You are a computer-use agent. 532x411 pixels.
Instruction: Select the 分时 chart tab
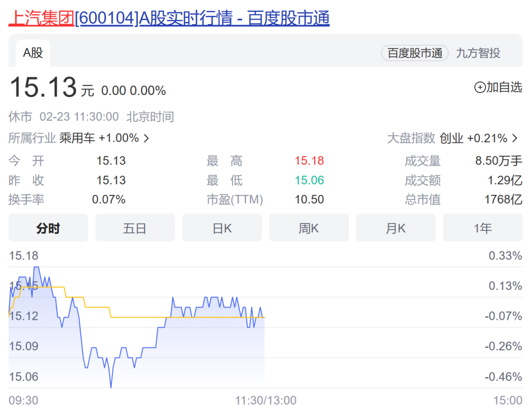pyautogui.click(x=48, y=228)
